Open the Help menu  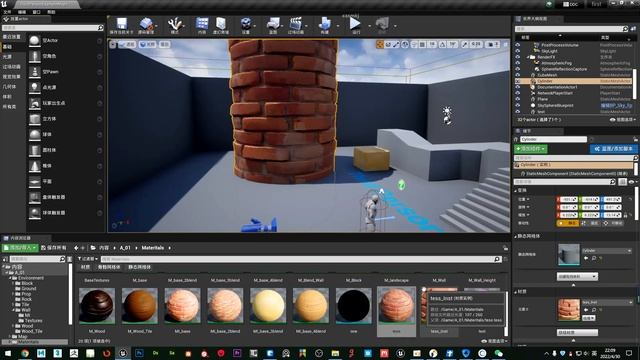coord(51,12)
